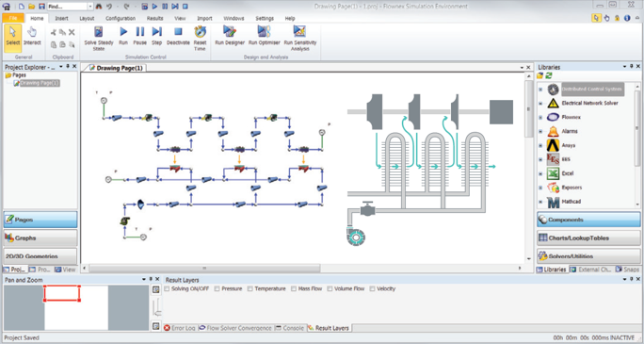Click the Delete X icon in Clipboard
The width and height of the screenshot is (644, 344).
(72, 32)
